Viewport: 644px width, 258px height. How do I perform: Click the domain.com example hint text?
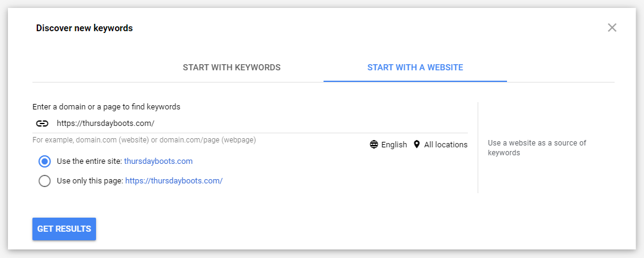coord(144,140)
